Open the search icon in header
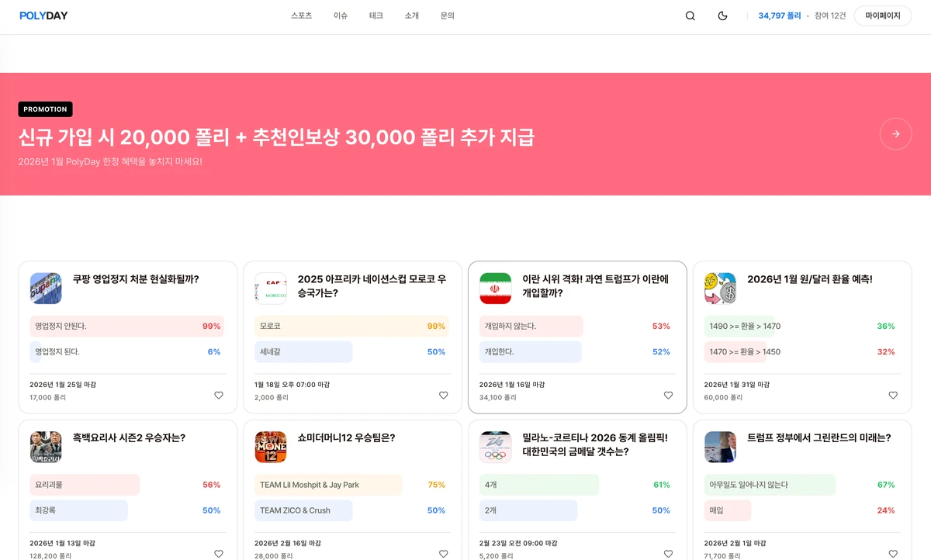Image resolution: width=931 pixels, height=560 pixels. 690,16
